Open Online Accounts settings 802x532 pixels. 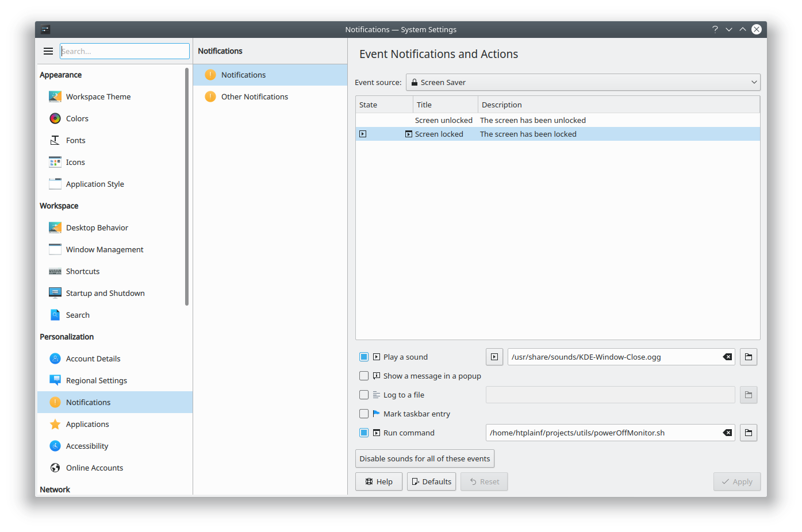(x=115, y=468)
